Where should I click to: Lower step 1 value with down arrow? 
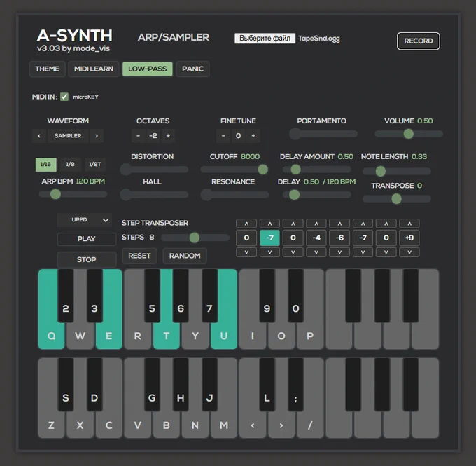246,252
